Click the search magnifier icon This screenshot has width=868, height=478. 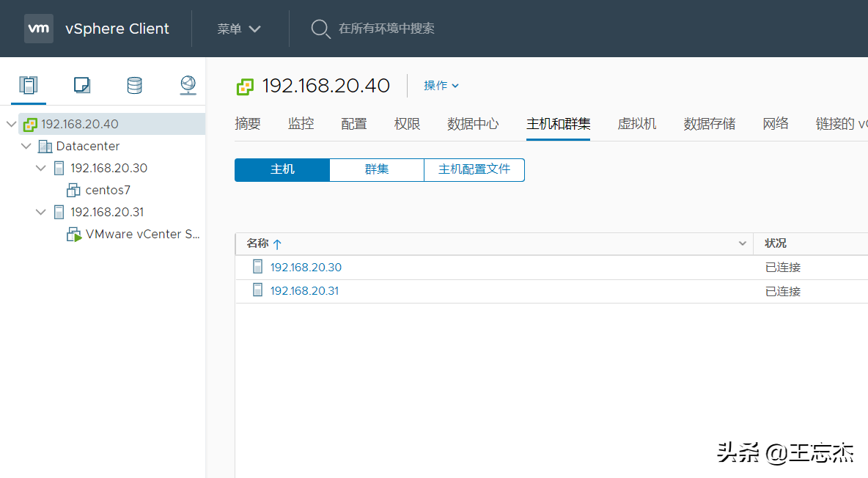[320, 29]
